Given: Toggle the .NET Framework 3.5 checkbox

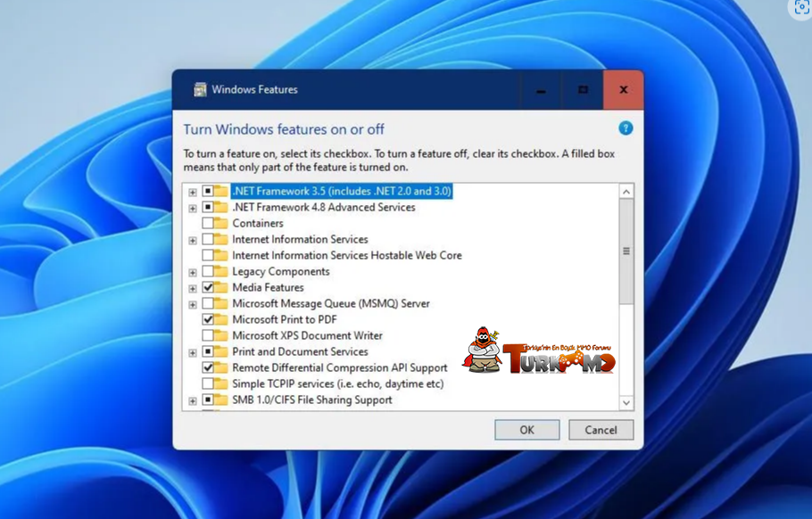Looking at the screenshot, I should click(x=208, y=191).
